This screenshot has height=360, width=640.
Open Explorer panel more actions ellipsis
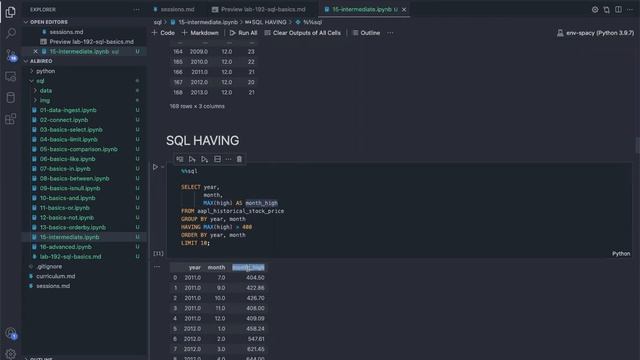click(136, 9)
